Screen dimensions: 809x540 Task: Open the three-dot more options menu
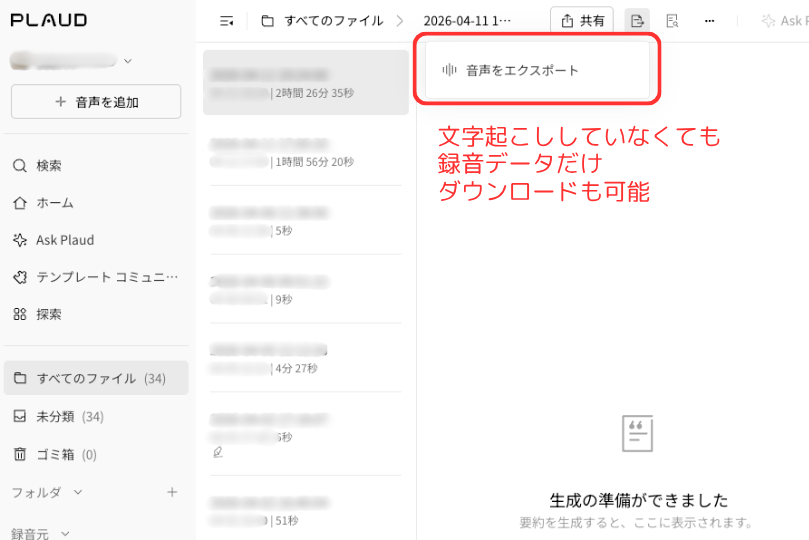[x=709, y=21]
